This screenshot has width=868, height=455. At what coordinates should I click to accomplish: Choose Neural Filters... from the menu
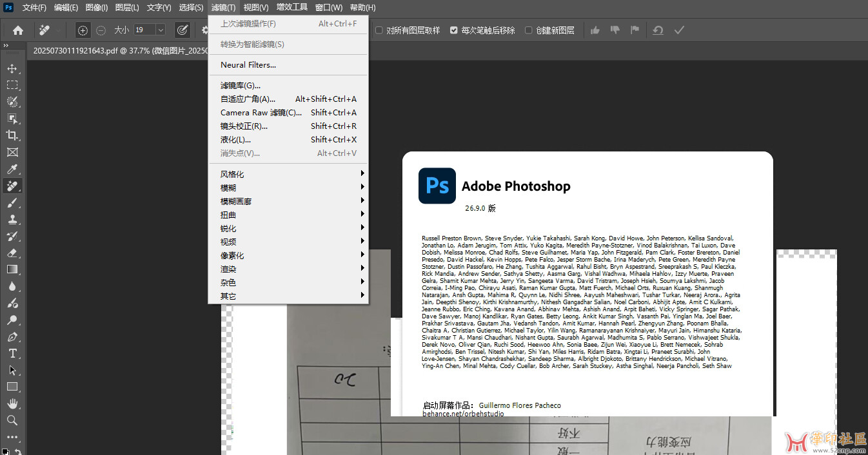[288, 65]
